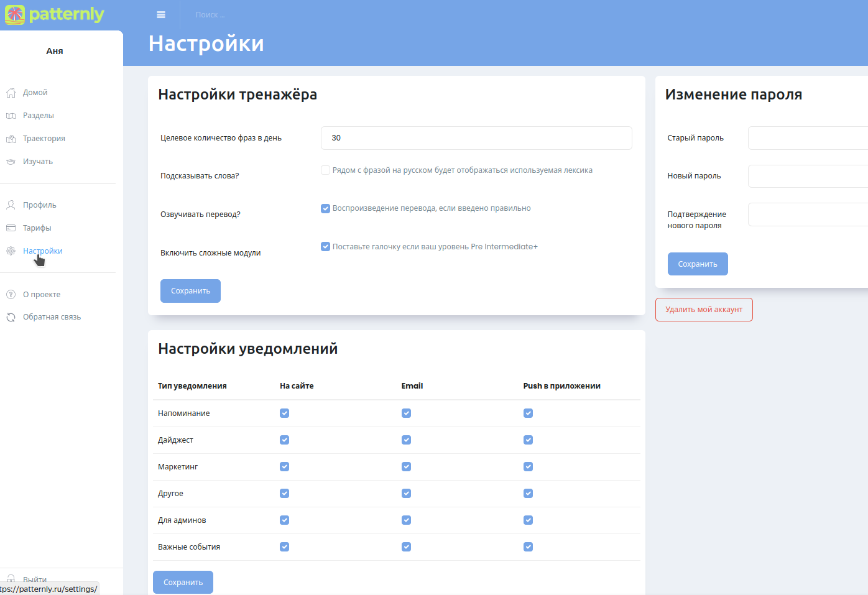Click the Разделы book icon

11,116
